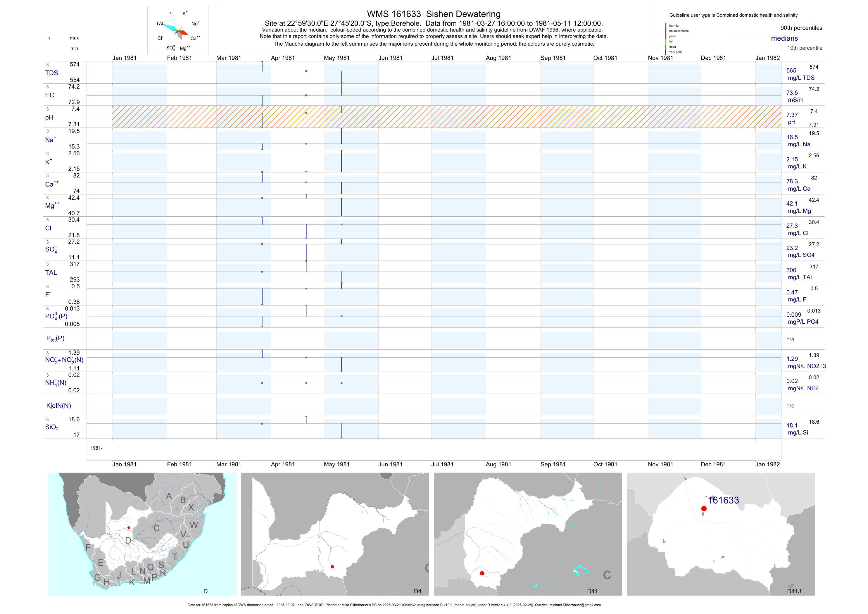
Task: Click the red dot on D4 map
Action: pos(332,566)
